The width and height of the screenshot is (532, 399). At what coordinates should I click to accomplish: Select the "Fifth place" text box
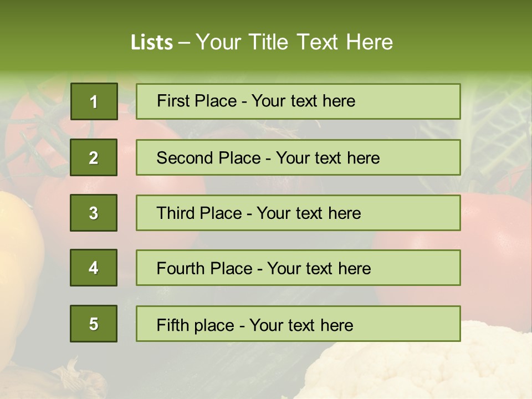(x=298, y=324)
